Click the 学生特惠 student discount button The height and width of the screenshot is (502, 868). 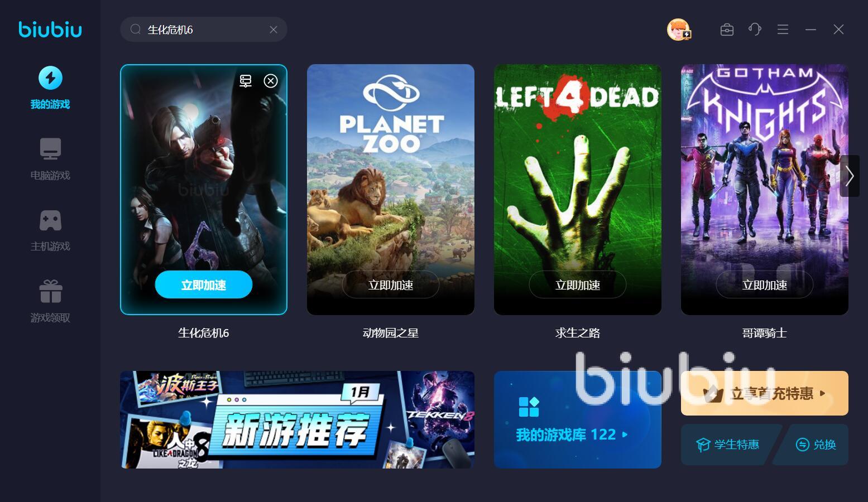coord(728,445)
